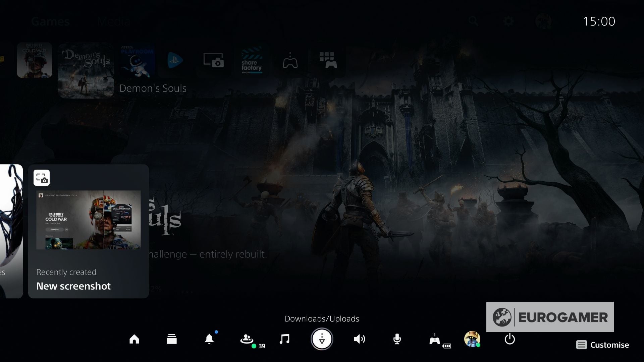Open Notifications bell icon

click(x=209, y=339)
